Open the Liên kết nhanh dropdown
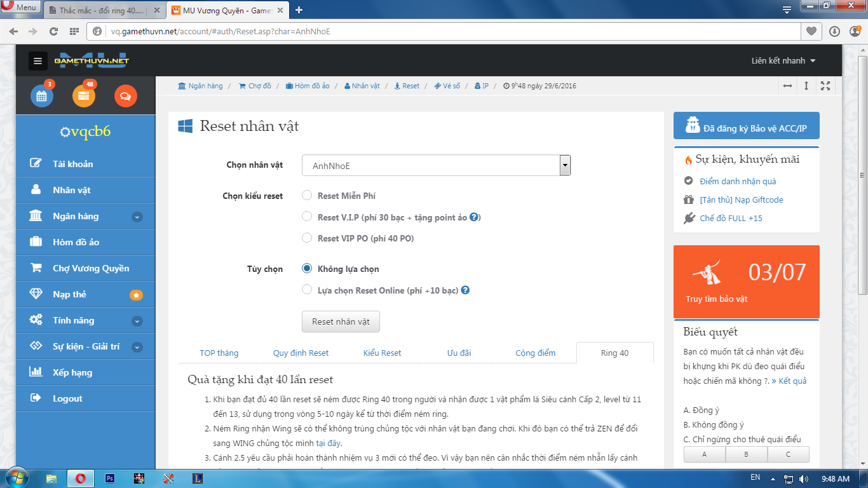Screen dimensions: 868x488 (783, 61)
